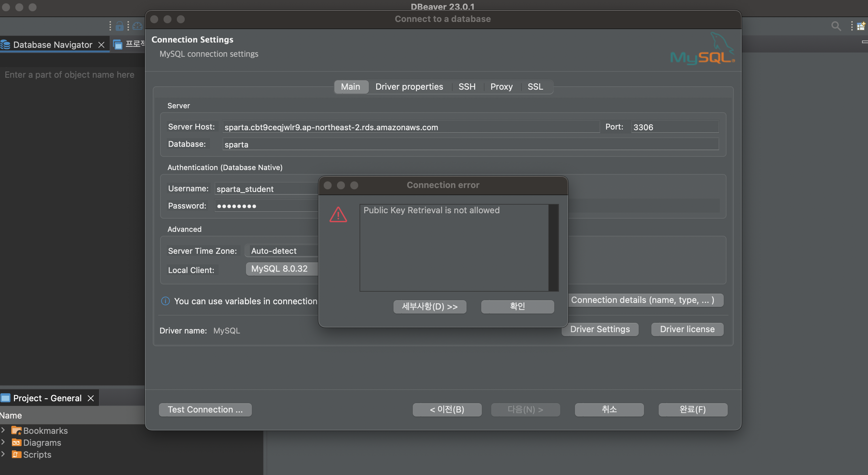
Task: Click the 'Public Key Retrieval is not allowed' text
Action: point(431,210)
